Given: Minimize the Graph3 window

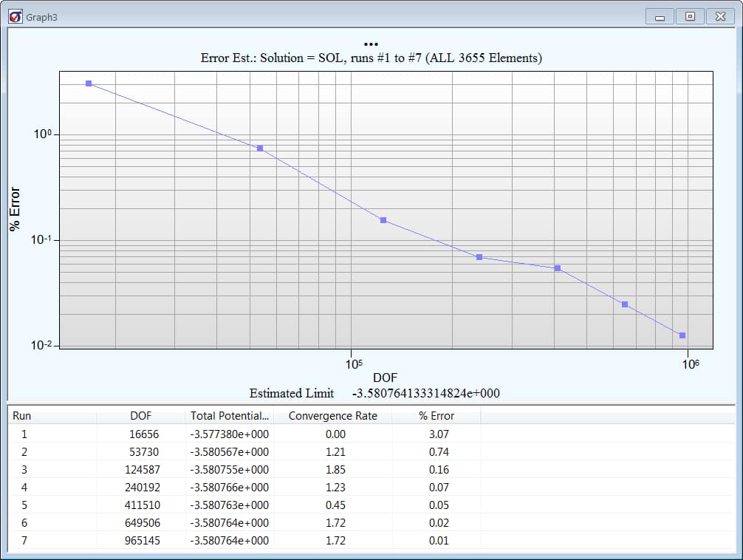Looking at the screenshot, I should coord(660,16).
